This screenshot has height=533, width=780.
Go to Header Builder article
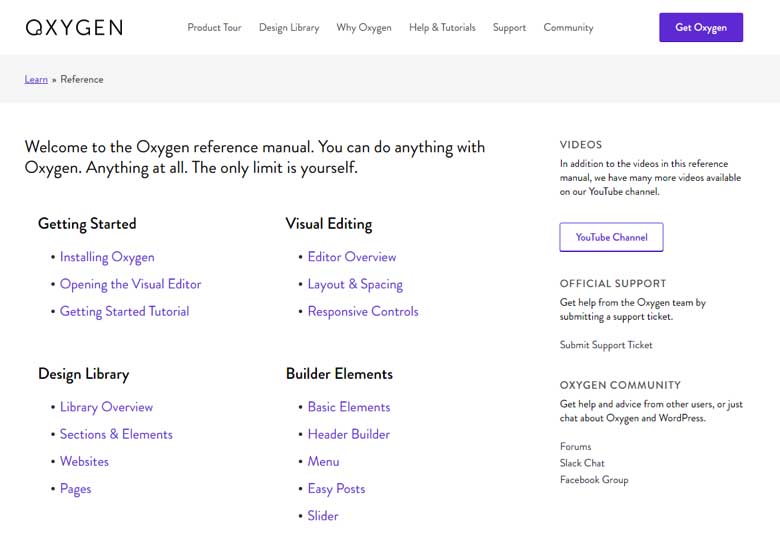[349, 434]
